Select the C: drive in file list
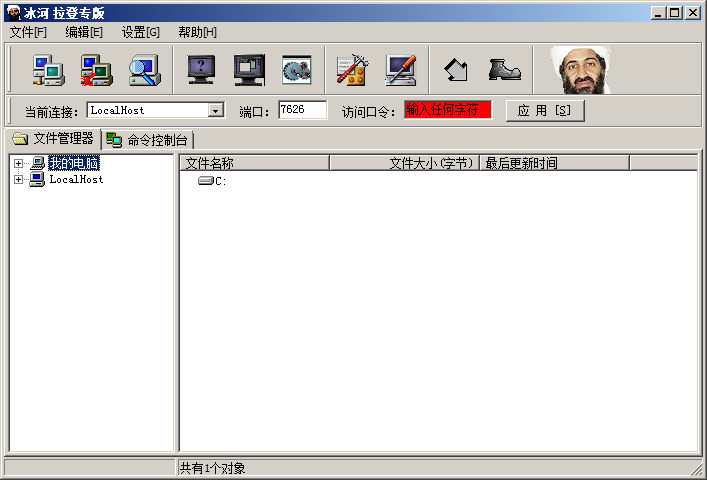707x480 pixels. click(213, 181)
